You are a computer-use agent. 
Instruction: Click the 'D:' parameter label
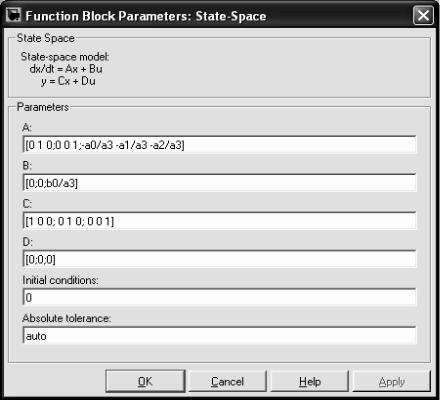(x=27, y=242)
